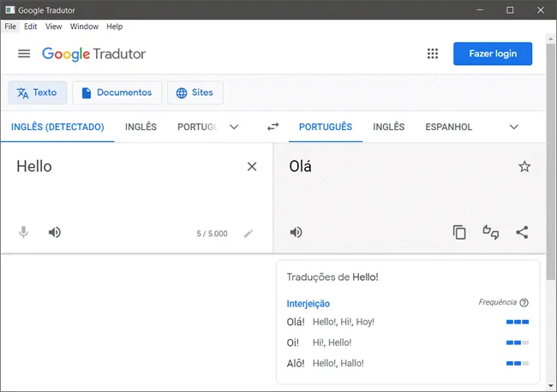Viewport: 557px width, 392px height.
Task: Switch to Documentos translation mode
Action: click(117, 92)
